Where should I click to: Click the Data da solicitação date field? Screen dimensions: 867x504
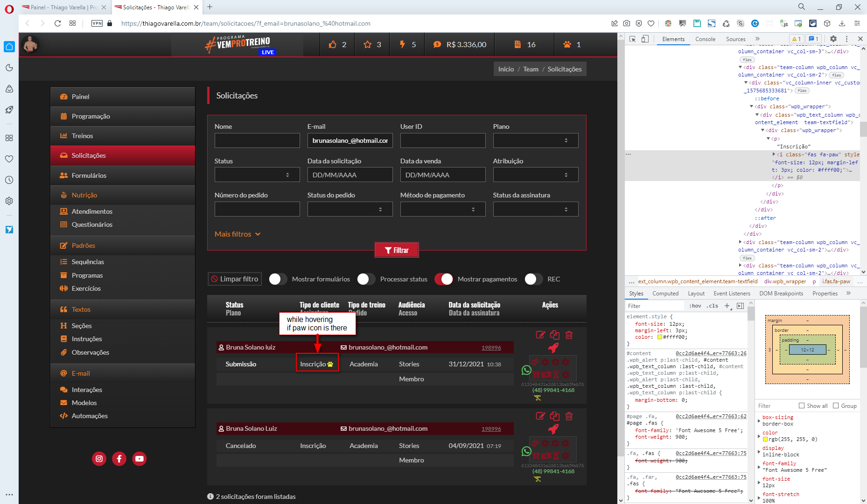pyautogui.click(x=350, y=175)
